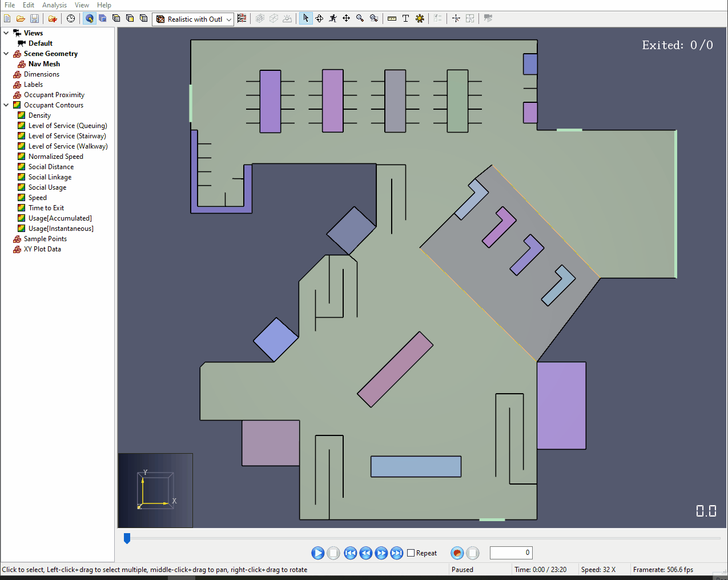Click the Orbit tool icon
Screen dimensions: 728x580
pyautogui.click(x=319, y=18)
